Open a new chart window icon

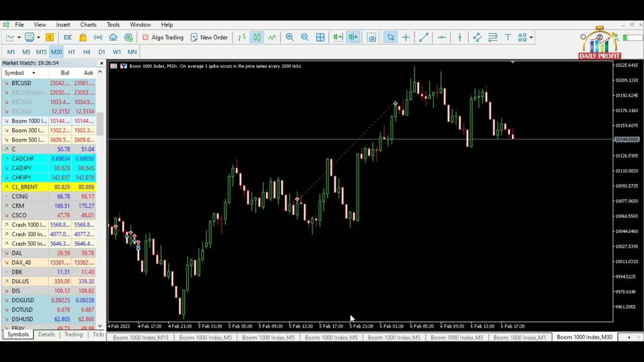tap(11, 37)
